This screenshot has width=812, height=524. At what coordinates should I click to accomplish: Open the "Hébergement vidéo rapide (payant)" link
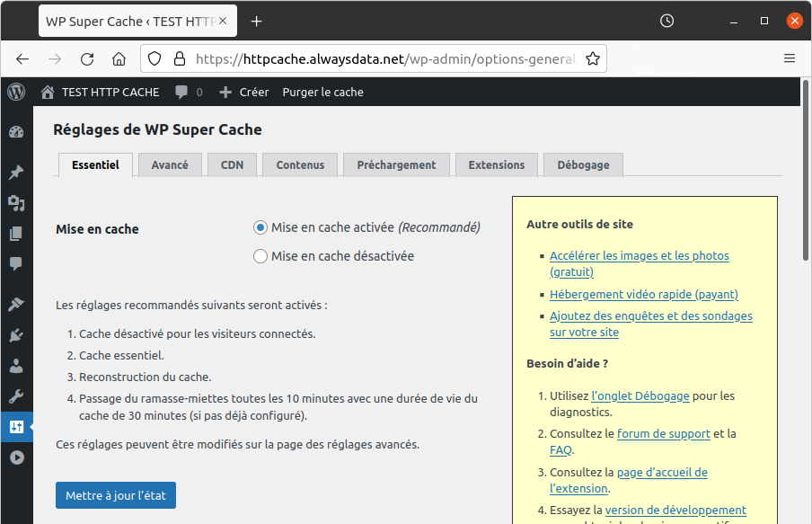(643, 294)
